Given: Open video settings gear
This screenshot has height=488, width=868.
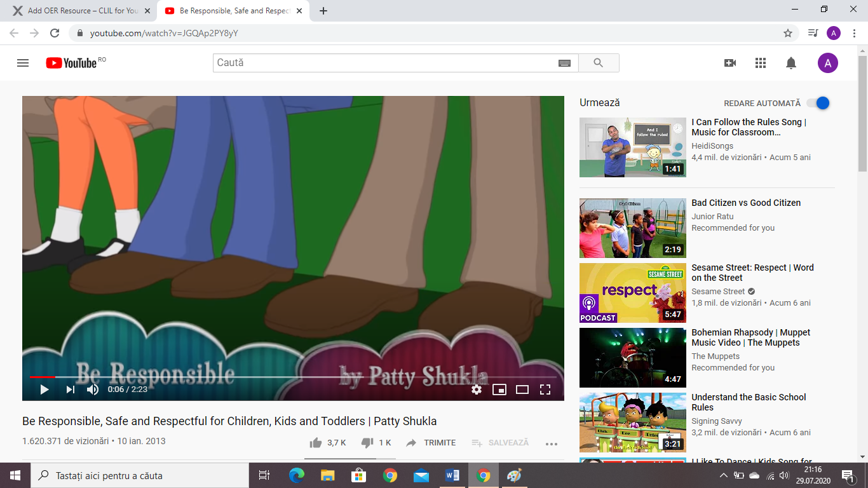Looking at the screenshot, I should 477,390.
